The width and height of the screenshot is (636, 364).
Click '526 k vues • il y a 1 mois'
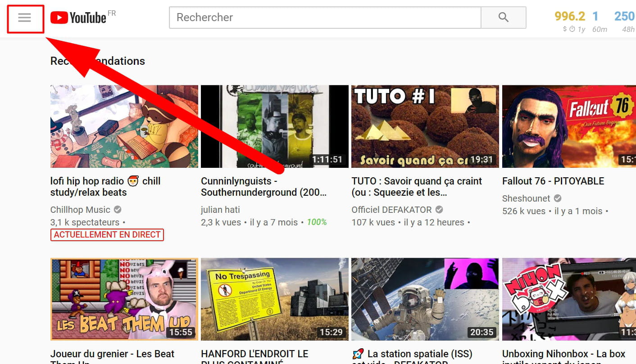tap(552, 211)
